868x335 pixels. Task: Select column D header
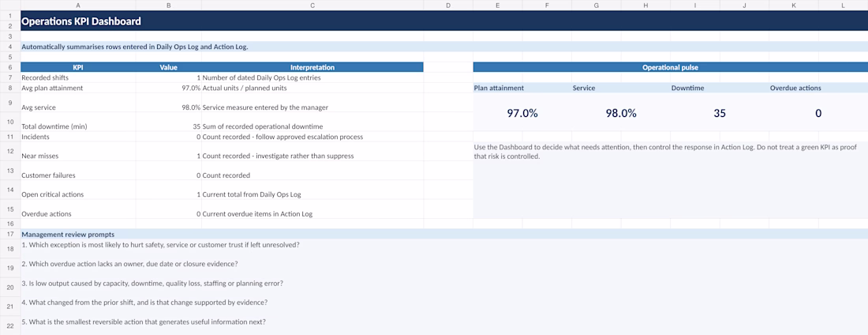[x=448, y=5]
